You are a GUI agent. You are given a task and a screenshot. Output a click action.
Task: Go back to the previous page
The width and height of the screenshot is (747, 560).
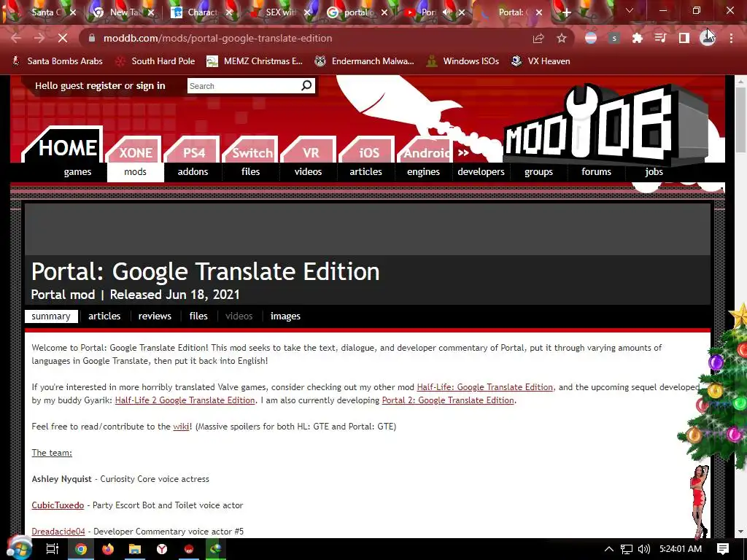tap(16, 38)
